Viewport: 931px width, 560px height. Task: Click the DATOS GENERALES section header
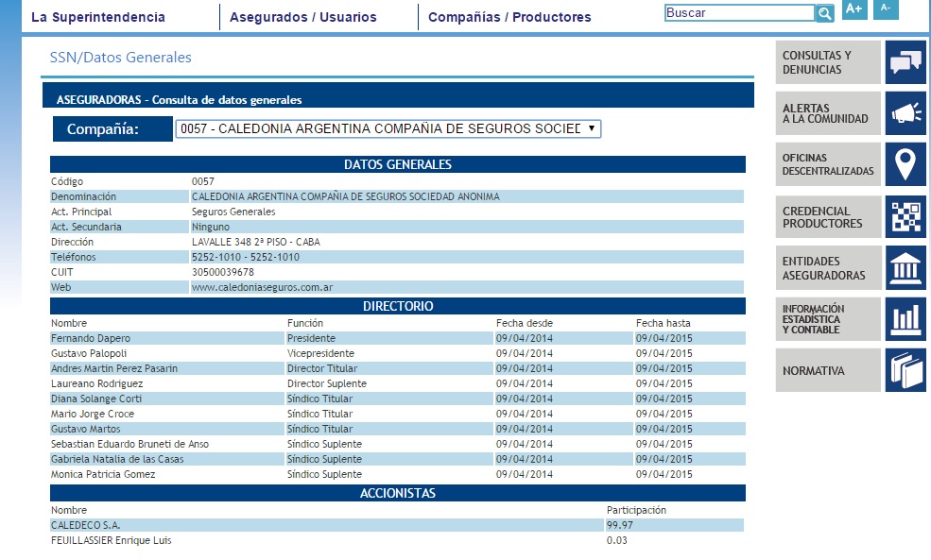coord(398,164)
